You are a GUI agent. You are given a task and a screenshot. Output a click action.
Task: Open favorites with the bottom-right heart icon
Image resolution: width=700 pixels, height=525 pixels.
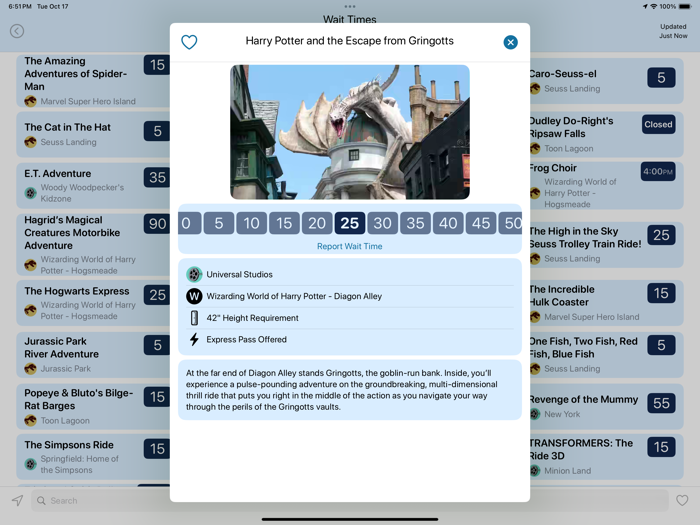pos(682,500)
